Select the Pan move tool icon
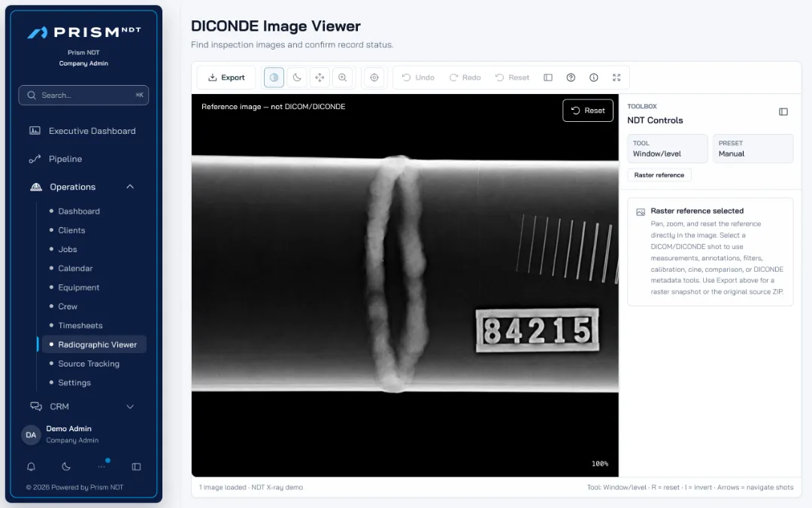Image resolution: width=812 pixels, height=508 pixels. pyautogui.click(x=320, y=78)
